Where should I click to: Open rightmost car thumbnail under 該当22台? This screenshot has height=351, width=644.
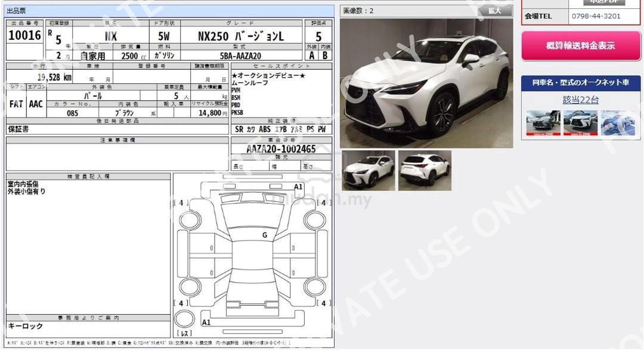pyautogui.click(x=618, y=123)
